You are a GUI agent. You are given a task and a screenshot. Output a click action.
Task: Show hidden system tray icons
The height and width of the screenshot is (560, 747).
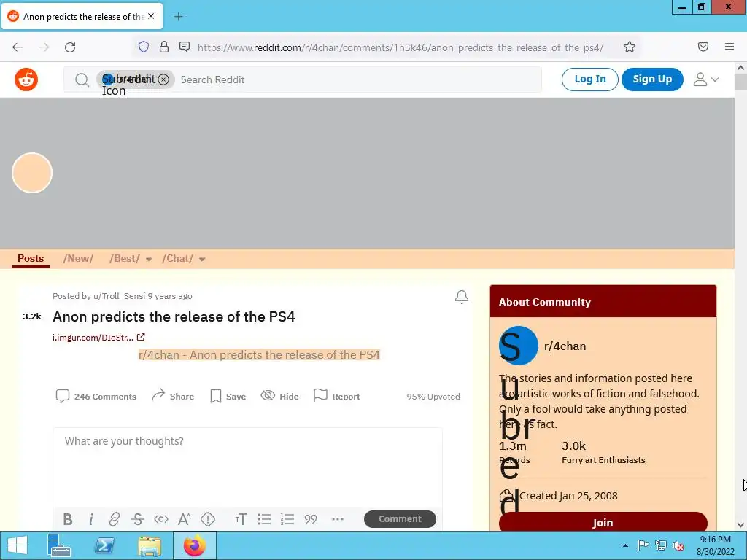[625, 545]
